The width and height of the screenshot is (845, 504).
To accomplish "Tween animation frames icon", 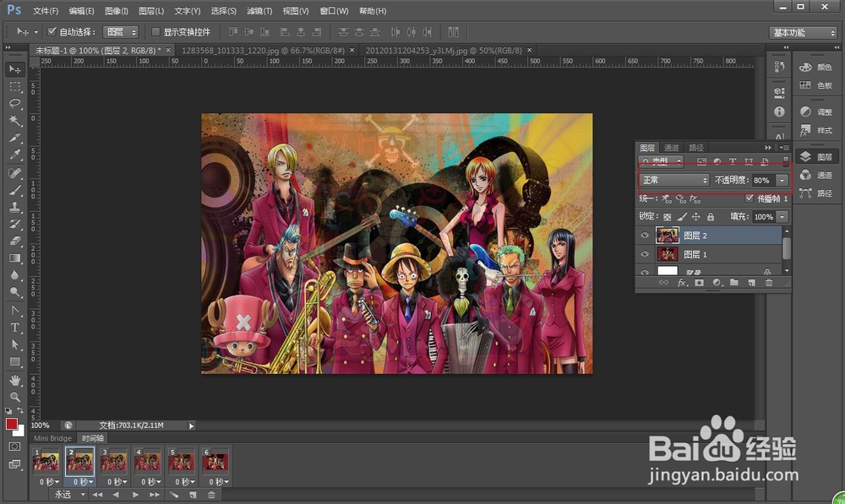I will (x=174, y=495).
